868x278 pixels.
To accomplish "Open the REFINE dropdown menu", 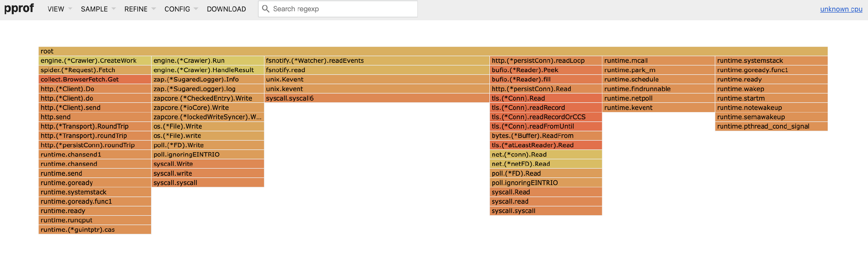I will [140, 9].
